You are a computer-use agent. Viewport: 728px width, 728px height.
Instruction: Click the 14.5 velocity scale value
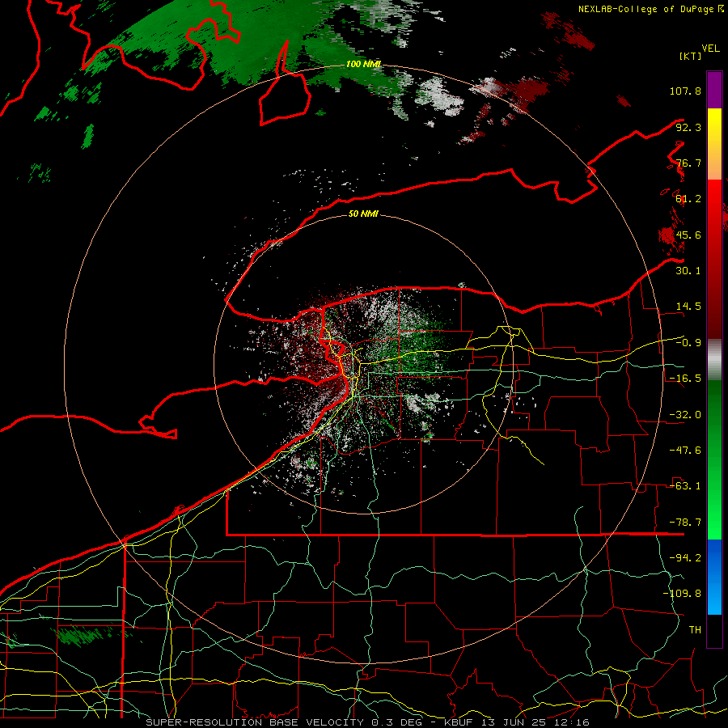point(688,307)
